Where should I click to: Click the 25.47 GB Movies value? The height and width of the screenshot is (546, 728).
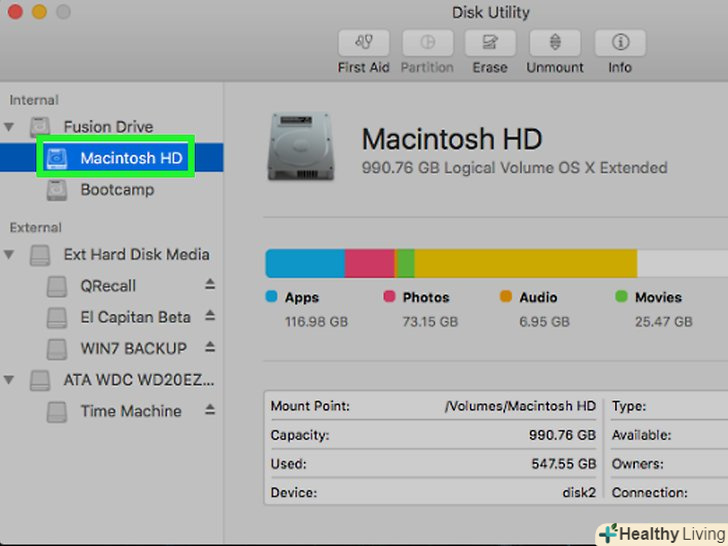tap(664, 322)
